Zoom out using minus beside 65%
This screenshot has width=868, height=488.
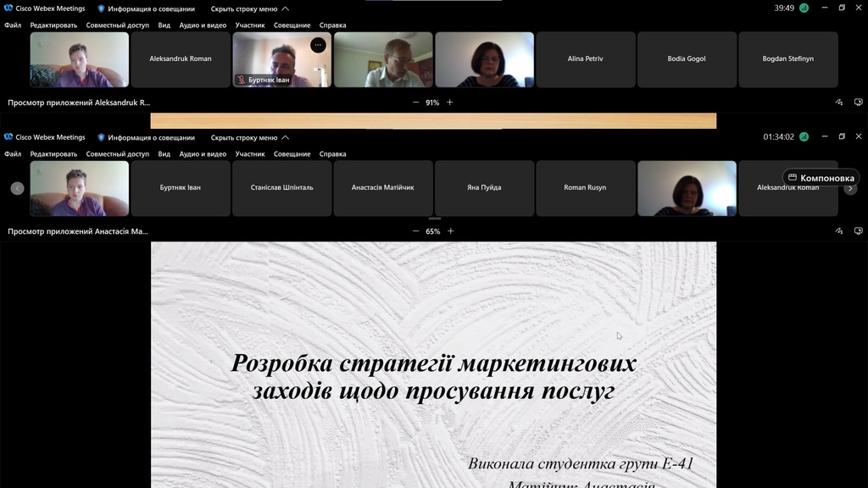coord(415,231)
